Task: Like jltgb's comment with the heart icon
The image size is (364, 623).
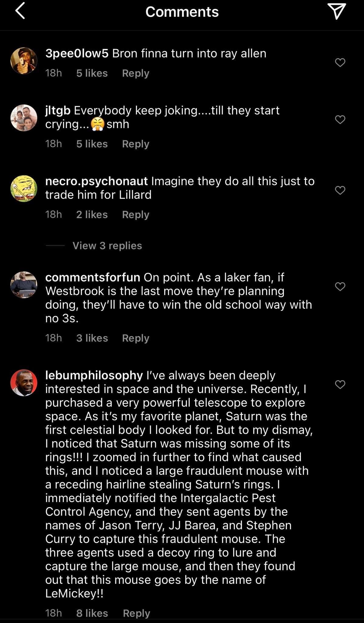Action: (x=340, y=120)
